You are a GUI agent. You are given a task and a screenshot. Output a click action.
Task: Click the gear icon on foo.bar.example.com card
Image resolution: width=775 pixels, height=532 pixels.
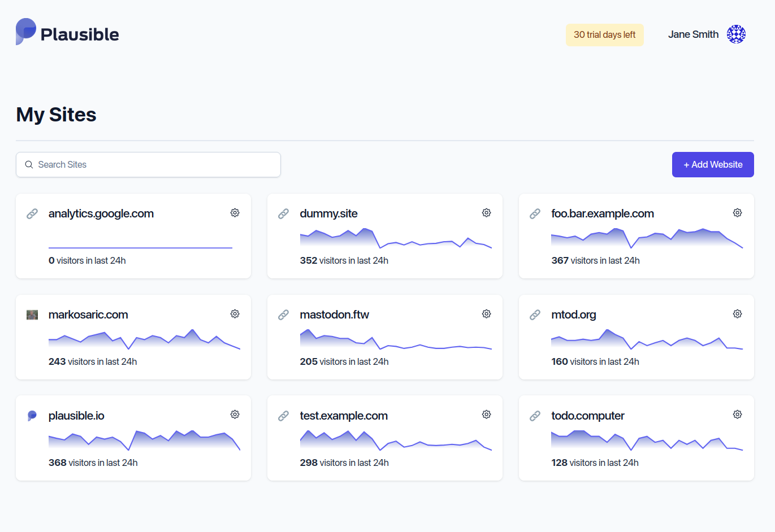pyautogui.click(x=737, y=213)
